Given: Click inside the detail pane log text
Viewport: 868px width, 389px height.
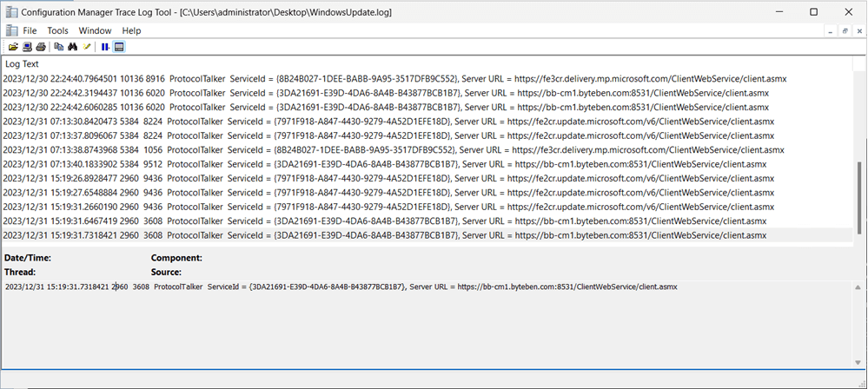Looking at the screenshot, I should 341,287.
